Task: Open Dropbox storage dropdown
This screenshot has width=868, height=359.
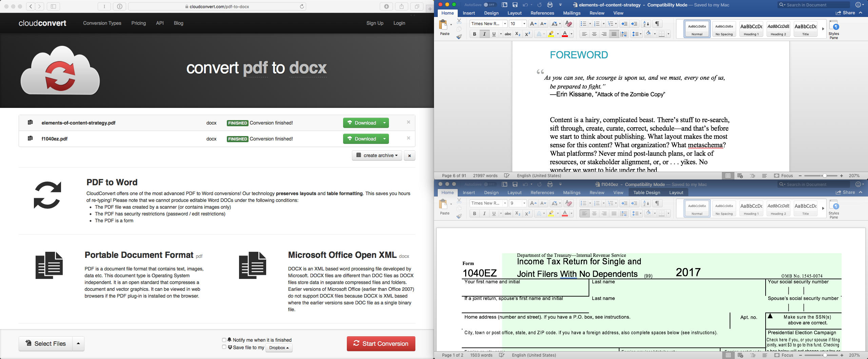Action: pos(279,348)
